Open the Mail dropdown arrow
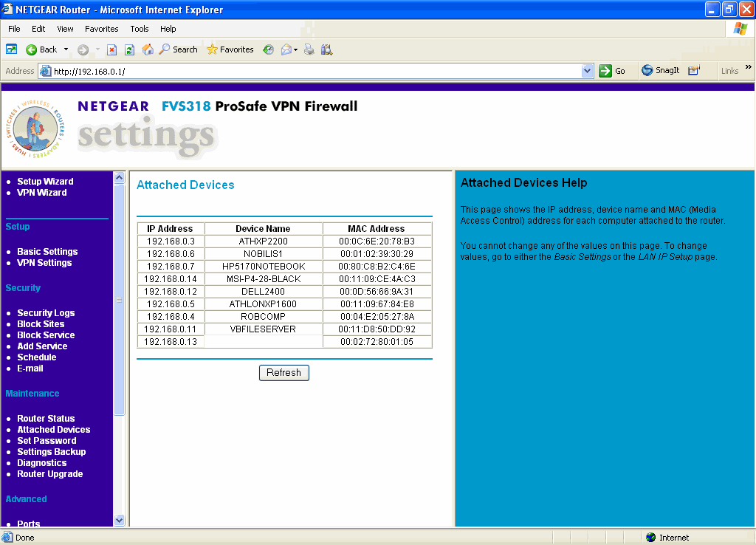Viewport: 756px width, 545px height. tap(295, 49)
